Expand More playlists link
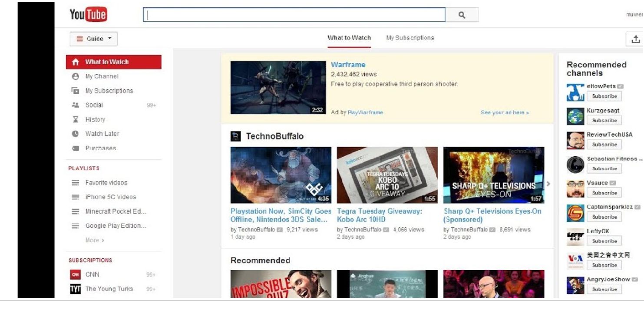Screen dimensions: 644x336 pos(95,240)
